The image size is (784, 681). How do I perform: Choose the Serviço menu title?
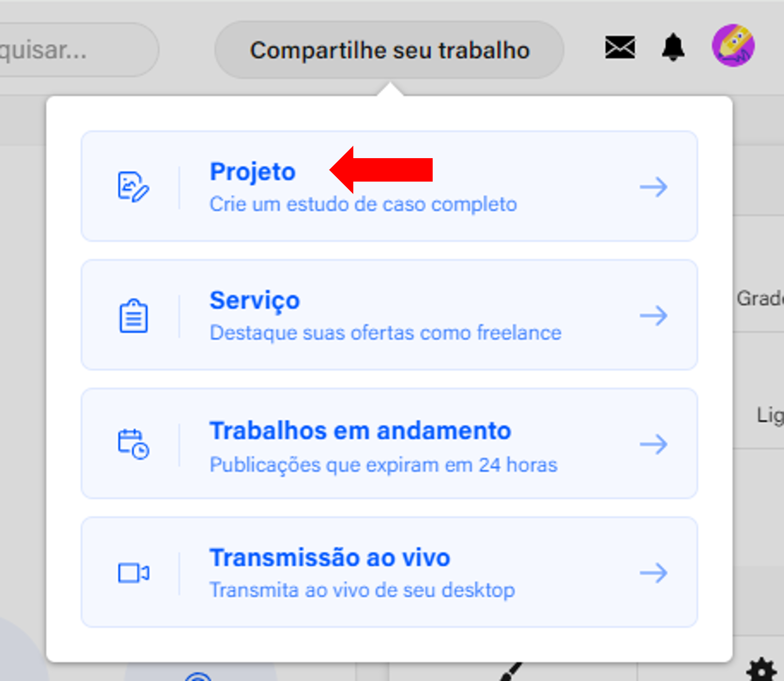tap(255, 300)
